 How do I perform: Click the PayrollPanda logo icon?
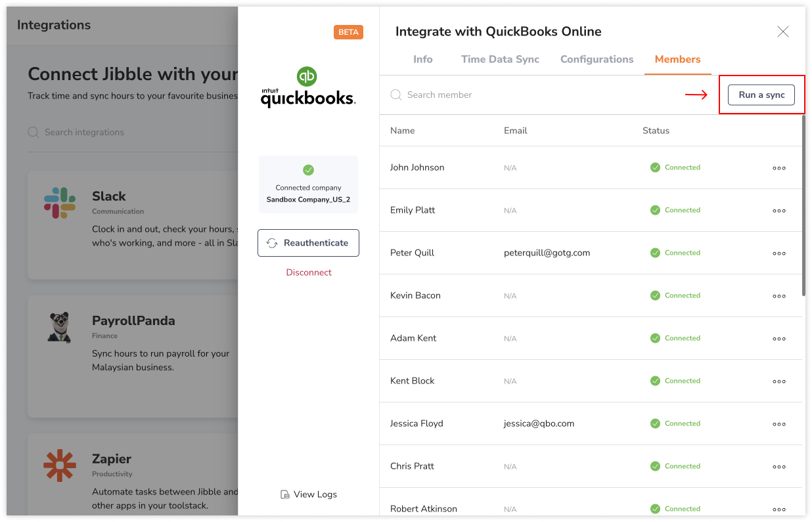(x=60, y=326)
